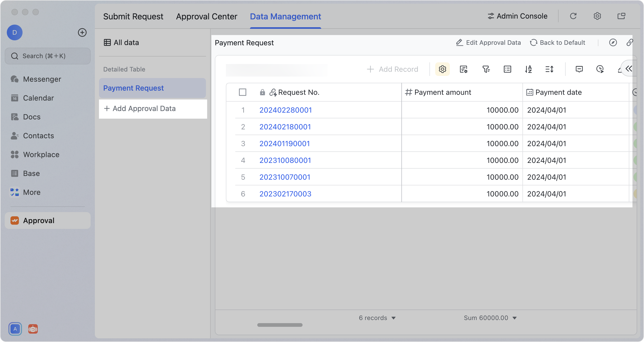Adjust row height via the row height icon
Screen dimensions: 644x342
click(x=549, y=69)
